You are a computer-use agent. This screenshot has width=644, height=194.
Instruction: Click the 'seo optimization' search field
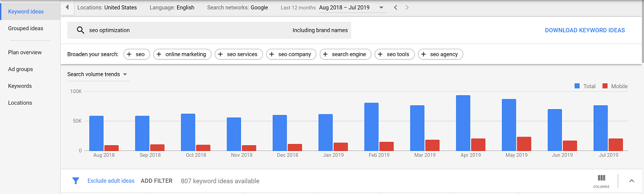click(x=209, y=30)
